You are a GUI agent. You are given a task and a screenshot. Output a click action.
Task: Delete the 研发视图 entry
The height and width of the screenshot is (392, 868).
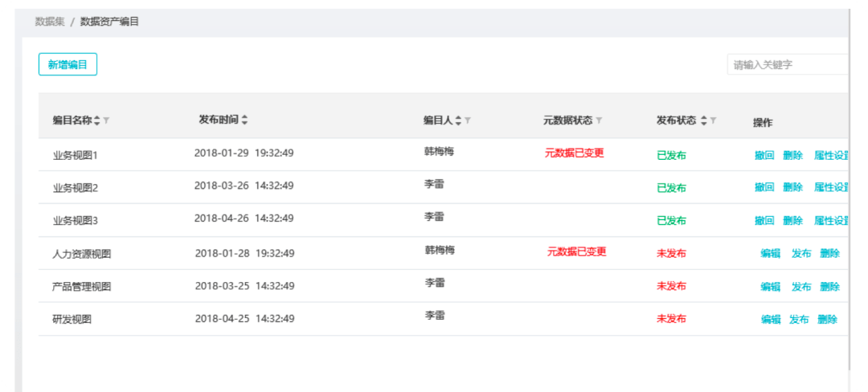(827, 319)
